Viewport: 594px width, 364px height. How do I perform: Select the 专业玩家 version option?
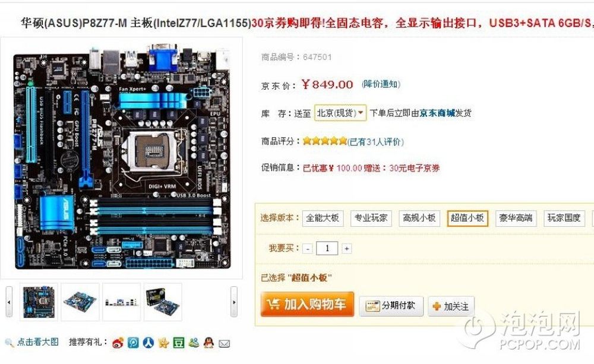371,218
